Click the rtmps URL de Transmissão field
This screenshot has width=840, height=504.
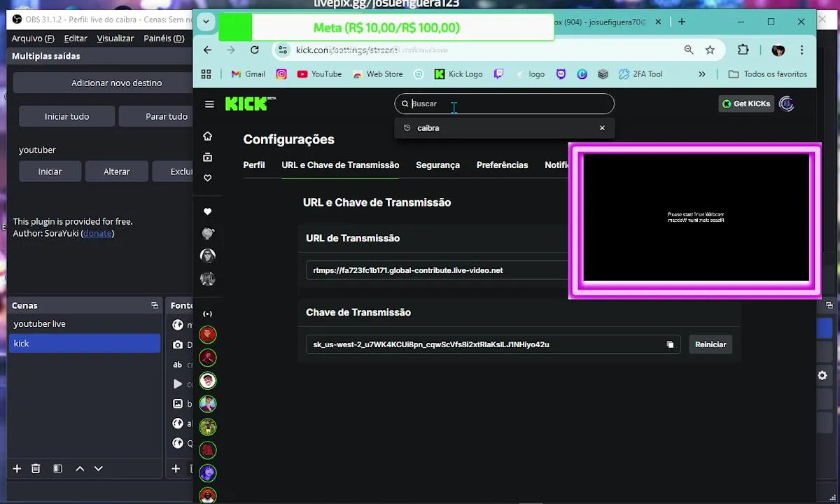pos(437,270)
